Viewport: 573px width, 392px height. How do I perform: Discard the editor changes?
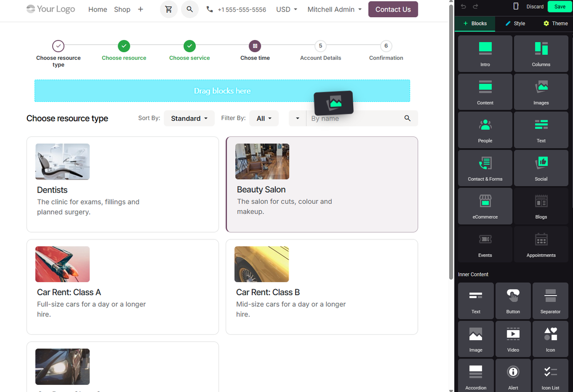pos(534,7)
